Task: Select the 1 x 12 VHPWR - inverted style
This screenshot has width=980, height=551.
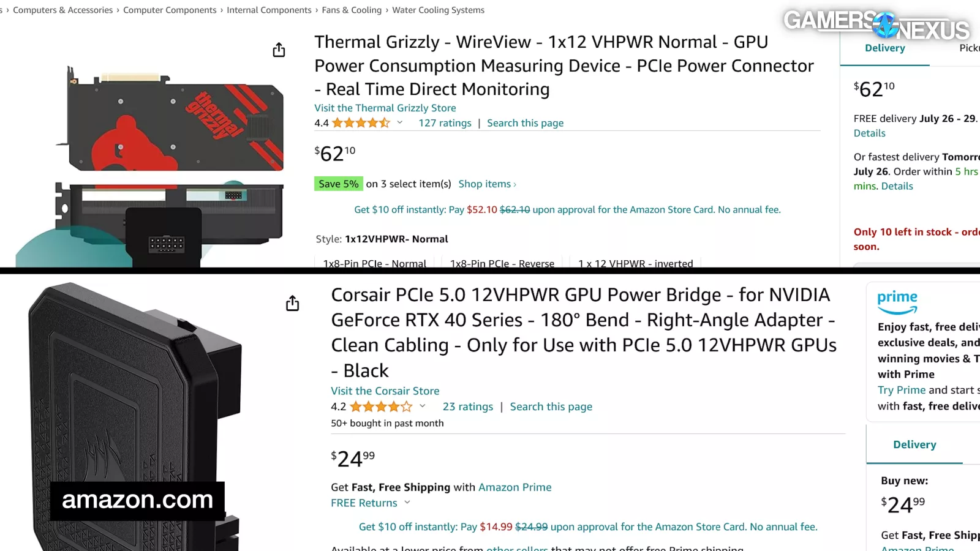Action: 635,262
